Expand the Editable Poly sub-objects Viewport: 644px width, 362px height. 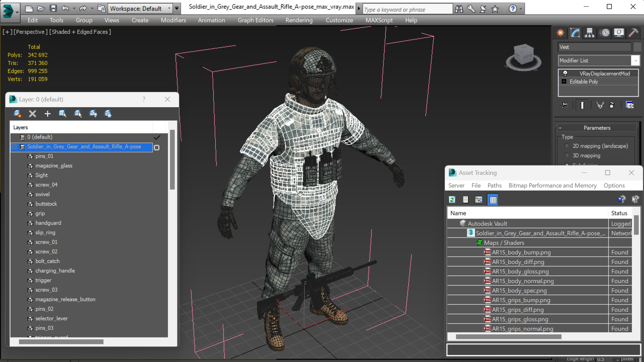(564, 82)
